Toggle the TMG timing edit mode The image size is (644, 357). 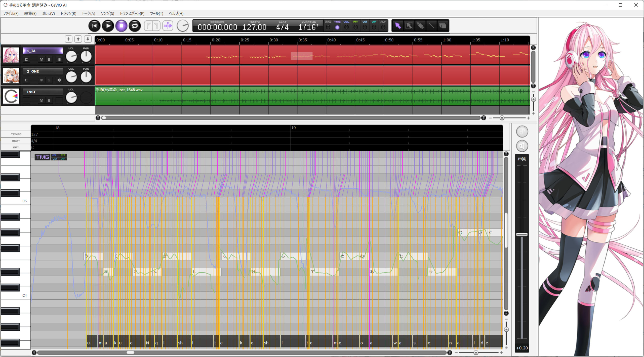pos(337,26)
